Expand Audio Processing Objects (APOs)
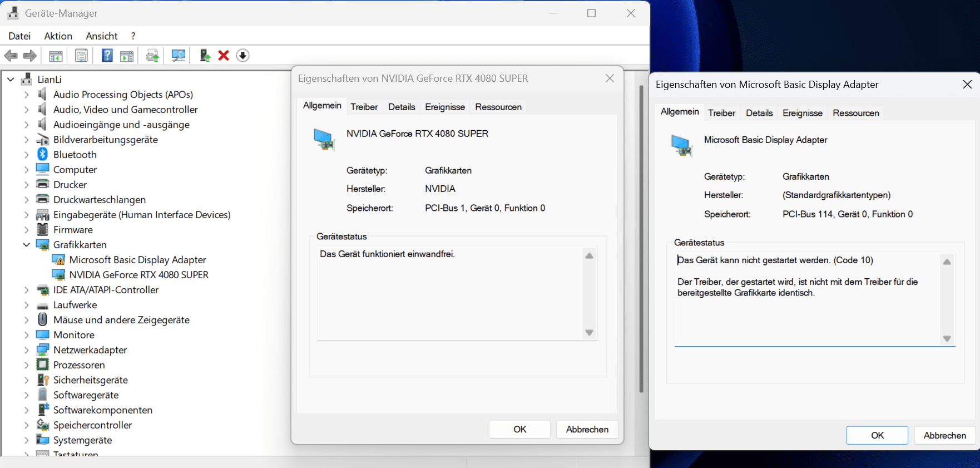 26,95
